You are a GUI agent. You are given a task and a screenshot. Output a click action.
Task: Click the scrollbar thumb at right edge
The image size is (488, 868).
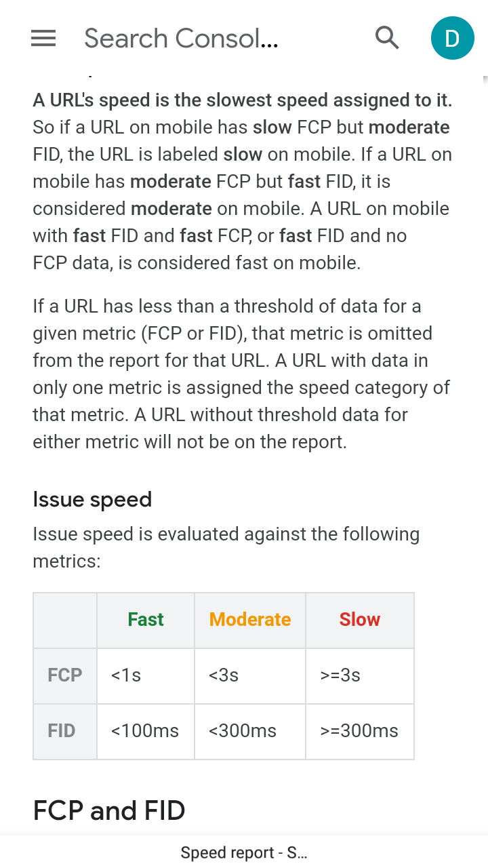point(485,79)
